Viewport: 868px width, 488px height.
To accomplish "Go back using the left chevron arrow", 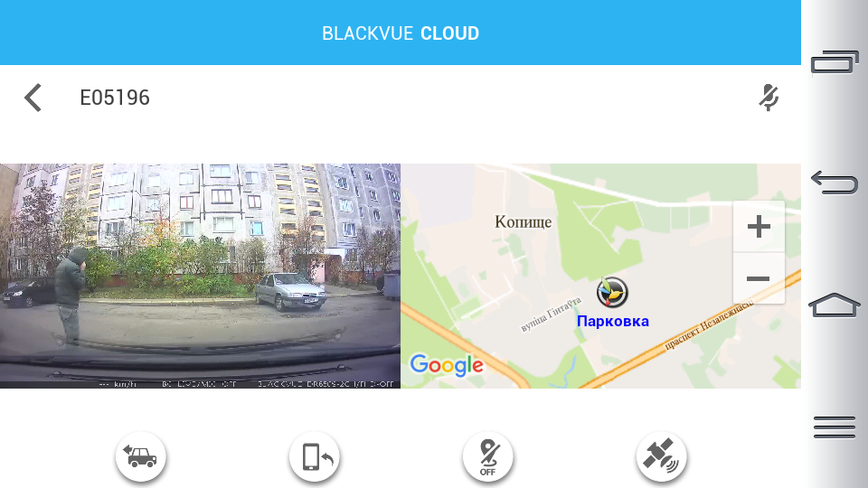I will tap(33, 98).
